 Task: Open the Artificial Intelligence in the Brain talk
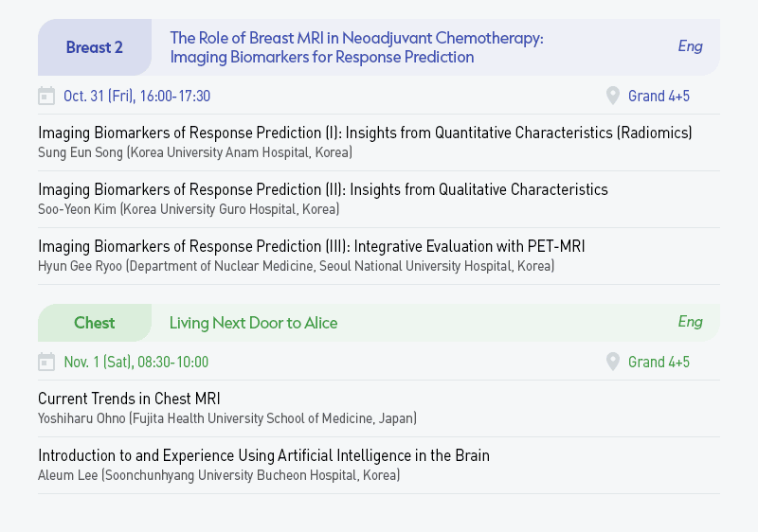click(264, 455)
